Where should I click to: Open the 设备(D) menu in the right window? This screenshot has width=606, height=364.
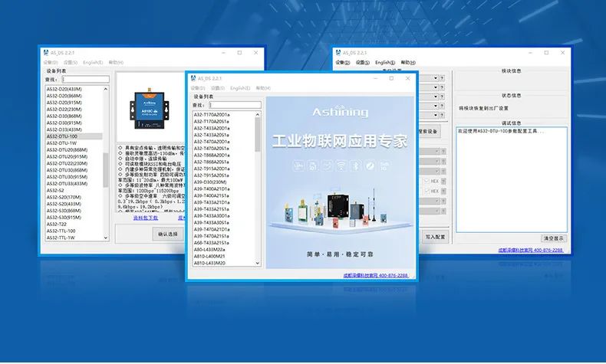tap(342, 63)
